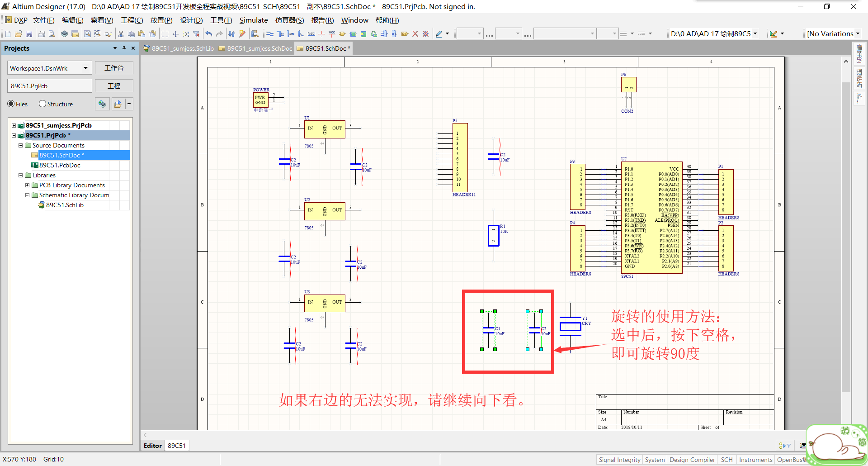Screen dimensions: 868x466
Task: Open the Signal Integrity status bar panel
Action: point(619,460)
